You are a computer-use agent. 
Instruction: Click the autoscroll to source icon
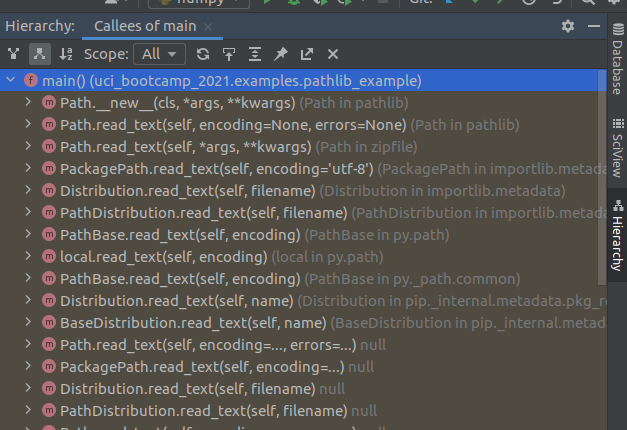coord(229,54)
